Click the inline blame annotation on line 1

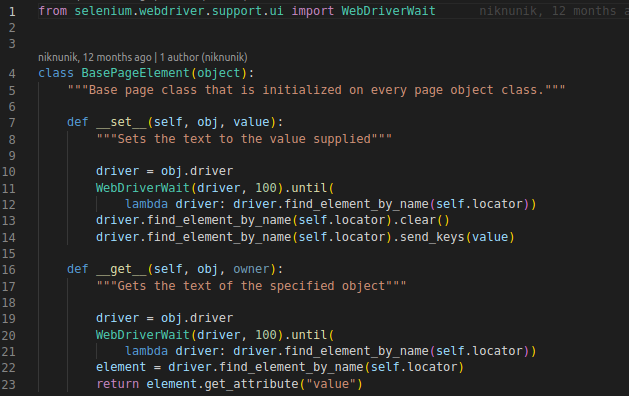coord(554,11)
